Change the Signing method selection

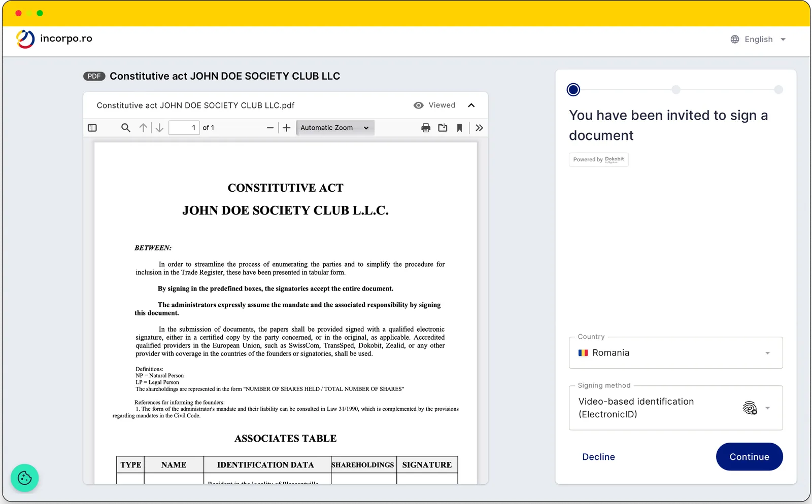[675, 408]
